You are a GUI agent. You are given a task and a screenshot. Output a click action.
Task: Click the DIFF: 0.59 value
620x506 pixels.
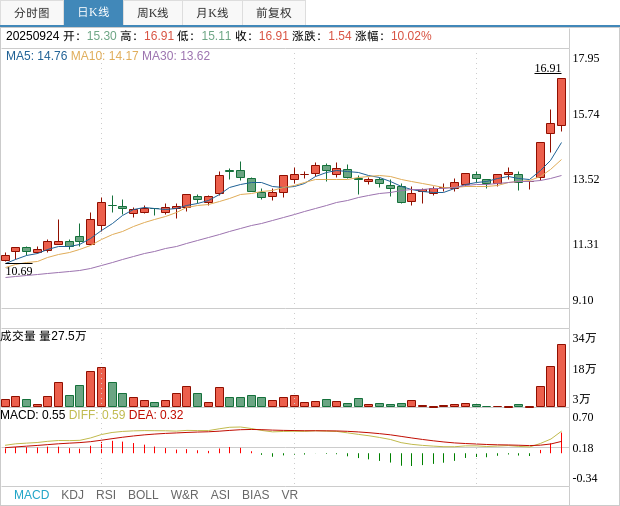pos(97,415)
